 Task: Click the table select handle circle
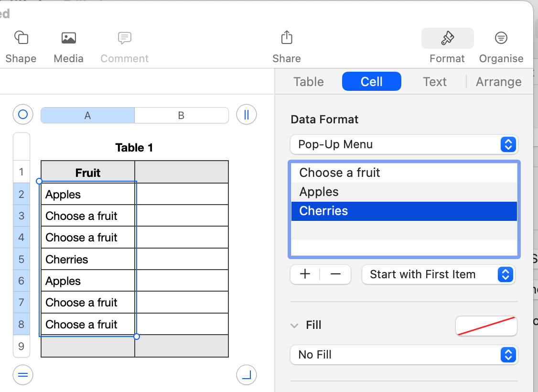pyautogui.click(x=22, y=115)
